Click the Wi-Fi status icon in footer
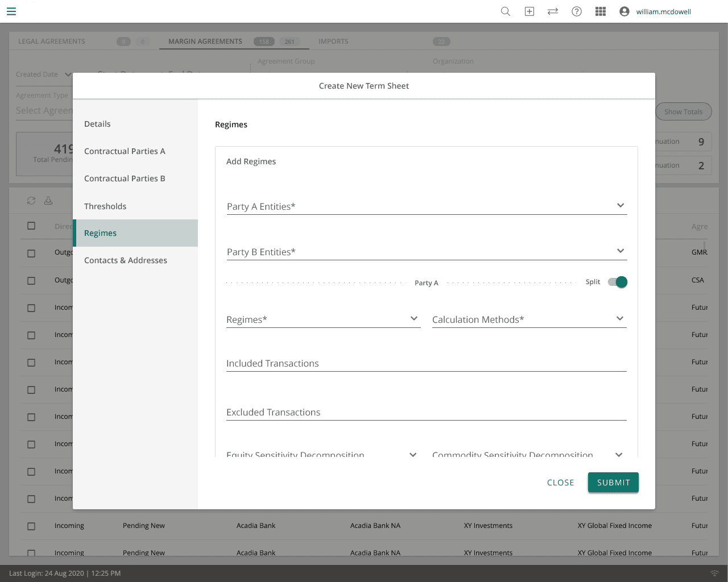Screen dimensions: 728x582 [714, 573]
